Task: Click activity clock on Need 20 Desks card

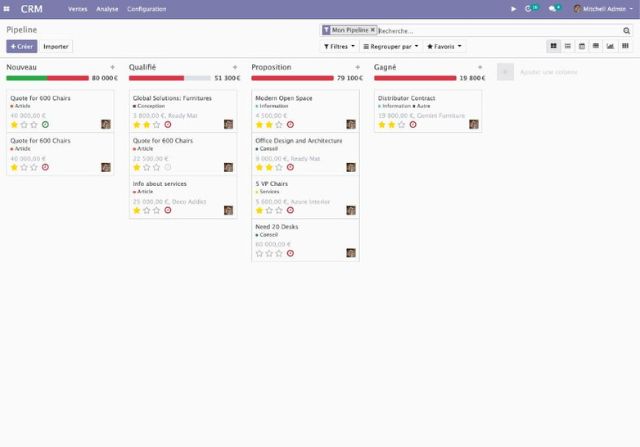Action: click(290, 254)
